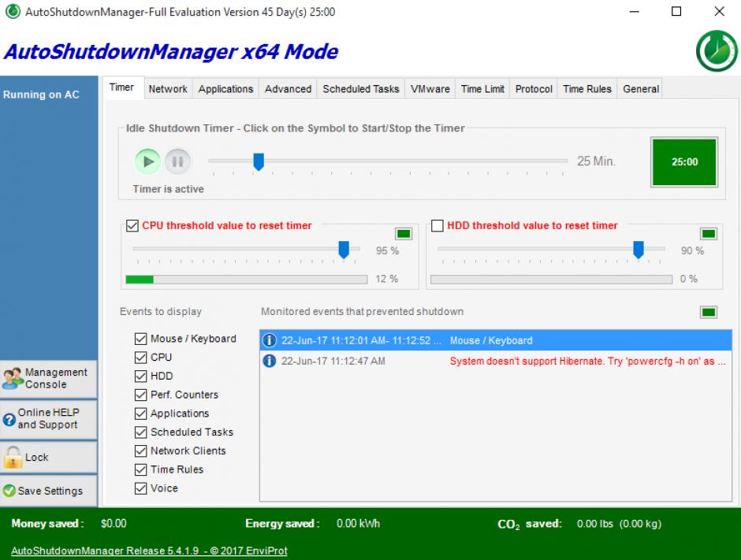This screenshot has width=741, height=560.
Task: Click the 0.00 kWh energy saved value
Action: 358,524
